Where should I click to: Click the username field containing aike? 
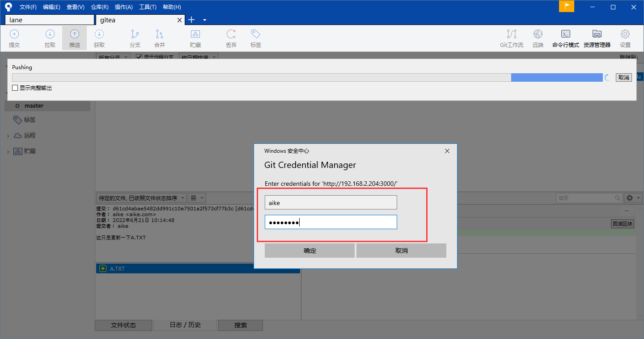point(331,202)
